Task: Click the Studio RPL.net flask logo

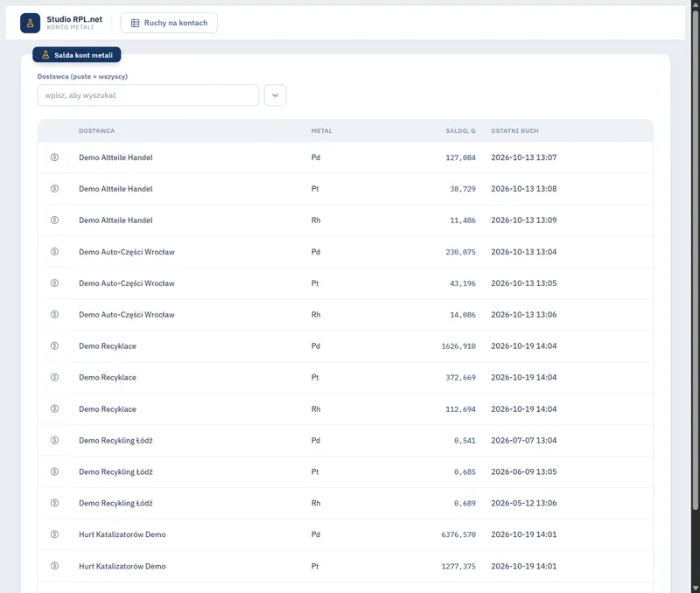Action: coord(30,24)
